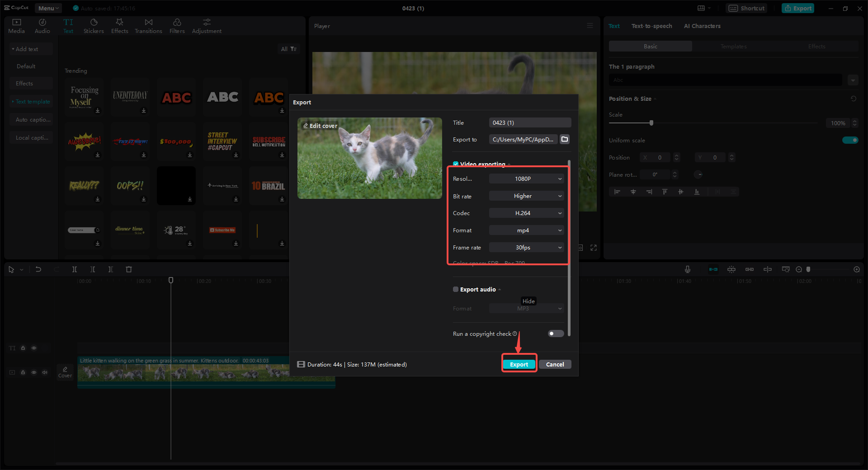Open the Stickers panel
This screenshot has width=868, height=470.
94,25
